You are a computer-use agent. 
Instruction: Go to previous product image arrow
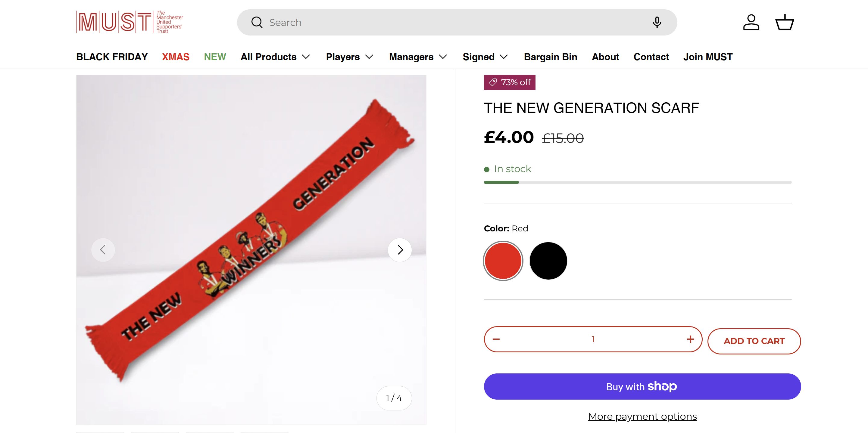pos(103,250)
